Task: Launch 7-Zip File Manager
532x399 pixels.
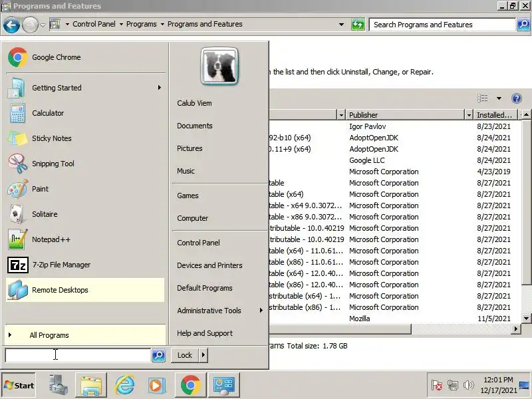Action: (x=85, y=265)
